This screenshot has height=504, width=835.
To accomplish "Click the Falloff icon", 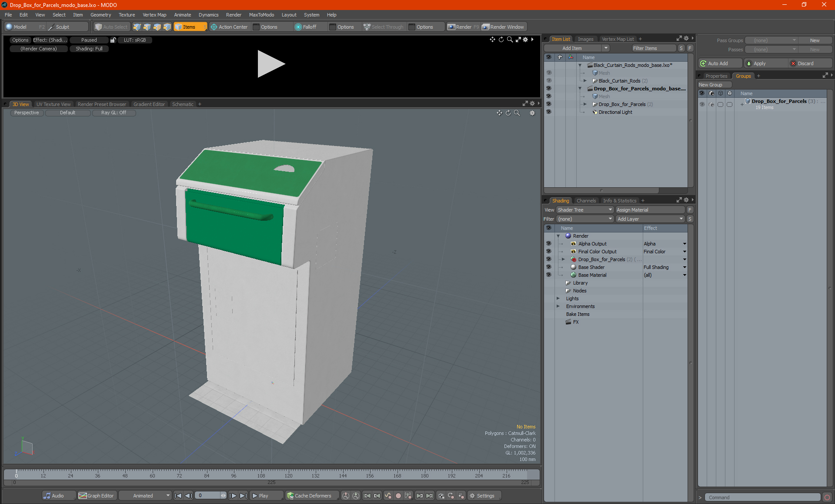I will click(x=298, y=27).
